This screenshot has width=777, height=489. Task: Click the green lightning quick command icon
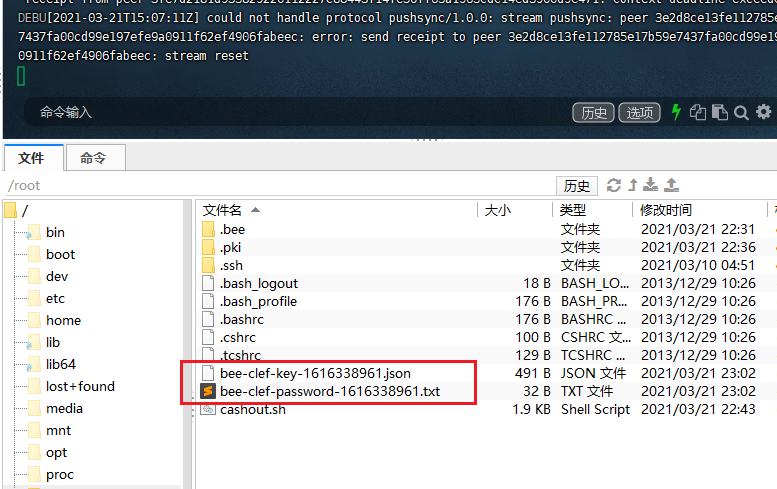pyautogui.click(x=676, y=112)
